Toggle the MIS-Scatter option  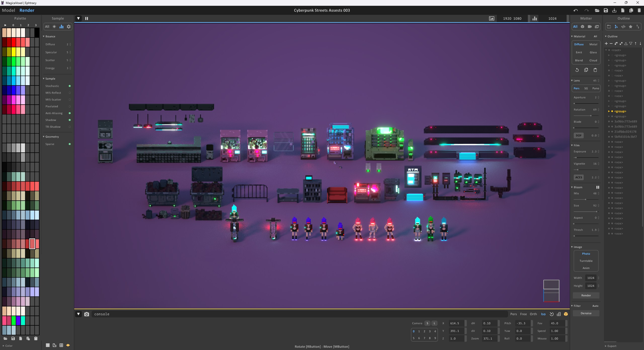click(70, 100)
